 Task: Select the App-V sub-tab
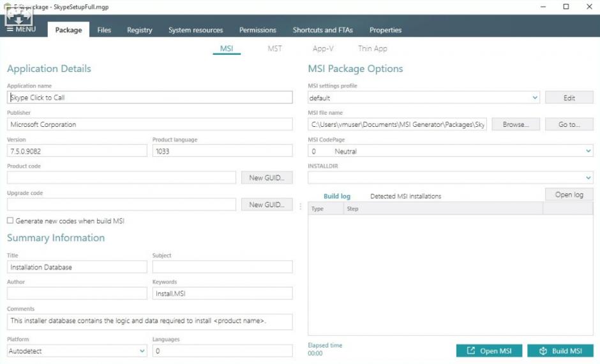(322, 48)
